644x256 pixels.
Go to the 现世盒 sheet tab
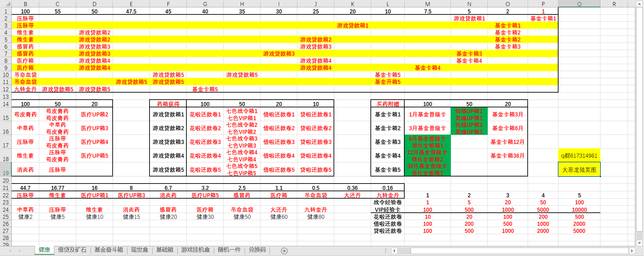[139, 250]
